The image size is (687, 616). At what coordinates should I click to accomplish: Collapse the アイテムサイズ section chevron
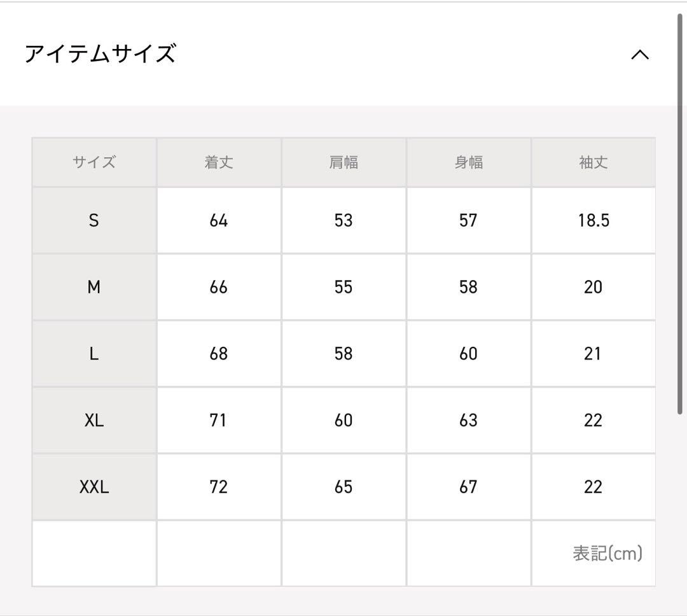pyautogui.click(x=639, y=55)
